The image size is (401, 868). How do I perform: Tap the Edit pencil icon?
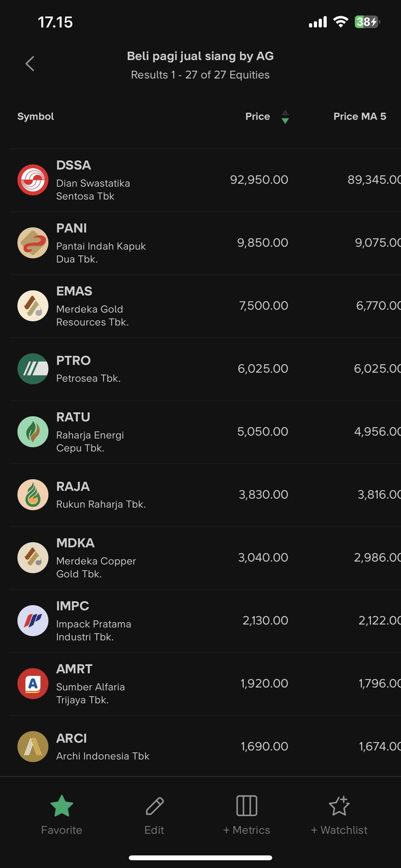point(154,806)
